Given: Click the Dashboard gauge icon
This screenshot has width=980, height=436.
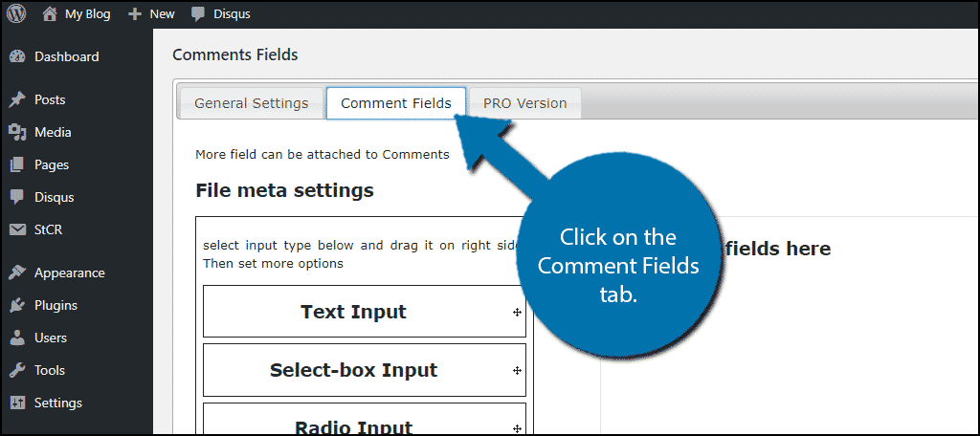Looking at the screenshot, I should (17, 56).
